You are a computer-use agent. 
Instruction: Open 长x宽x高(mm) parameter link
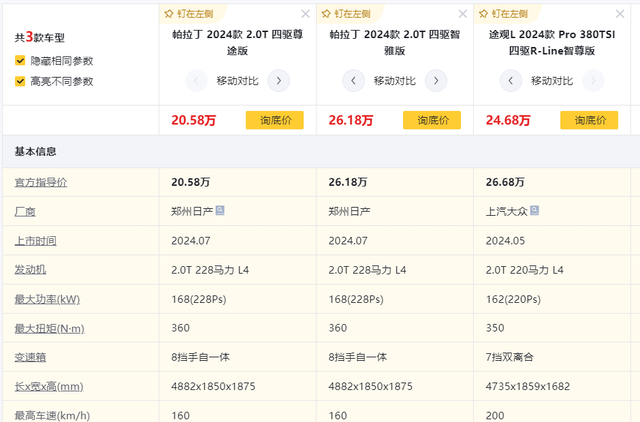(49, 386)
